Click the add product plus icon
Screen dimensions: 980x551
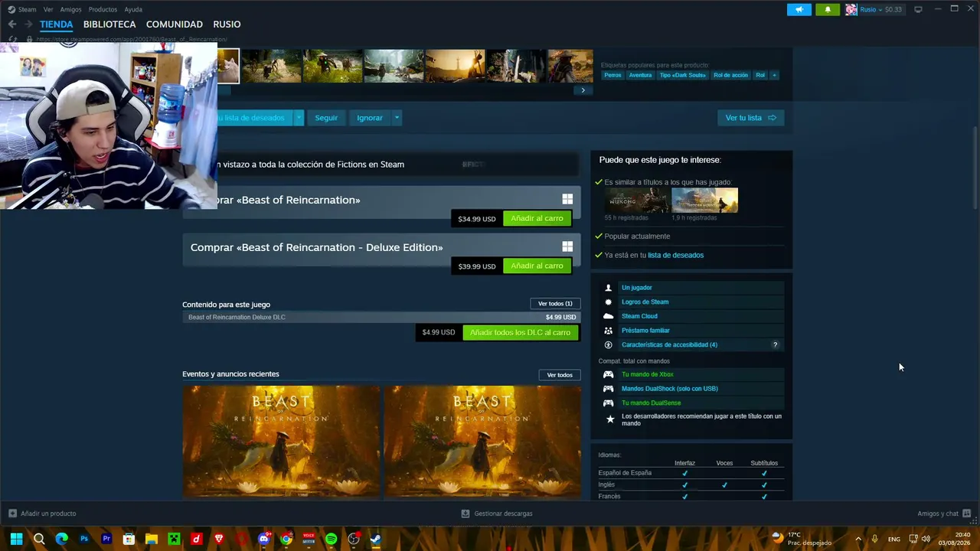click(12, 514)
